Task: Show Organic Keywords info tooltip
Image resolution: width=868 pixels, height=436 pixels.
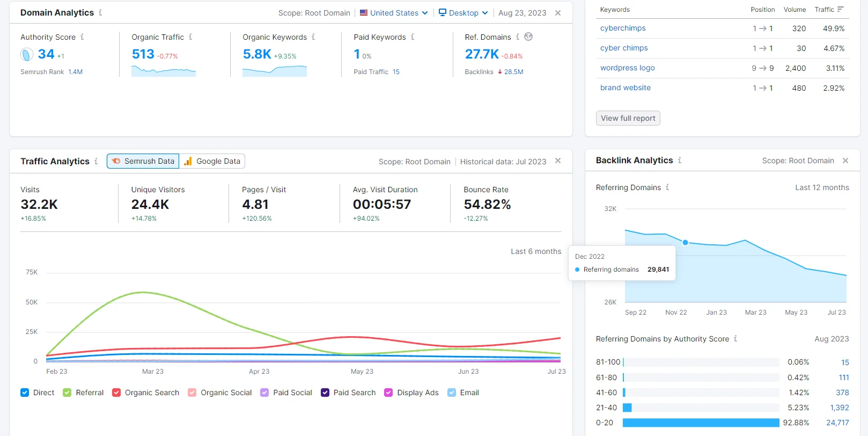Action: click(313, 37)
